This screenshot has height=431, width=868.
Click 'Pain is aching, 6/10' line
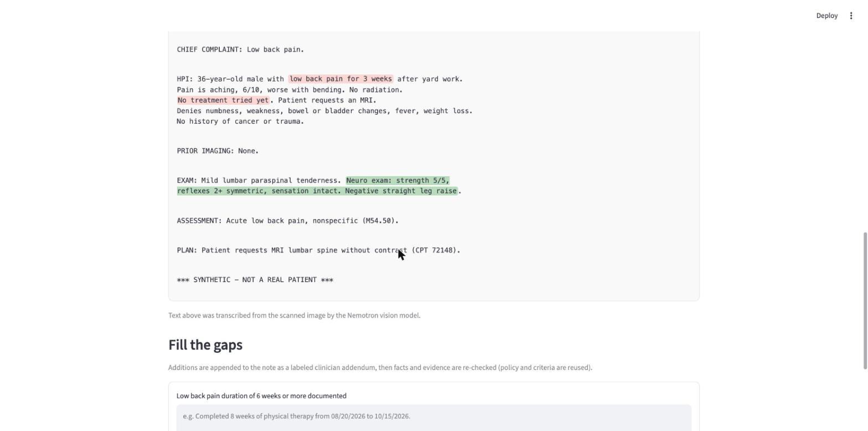(290, 90)
